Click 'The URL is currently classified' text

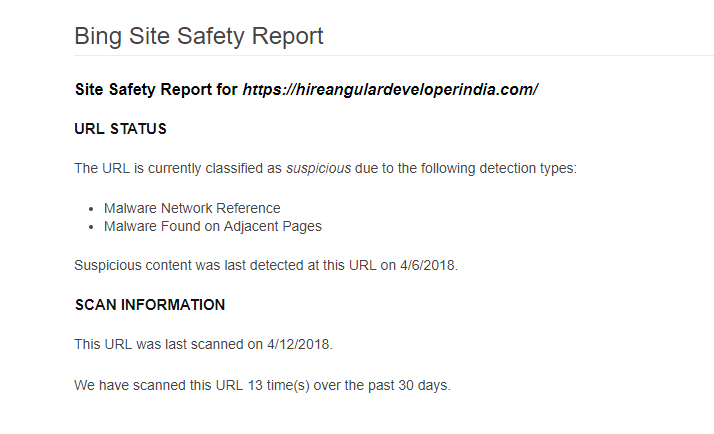coord(178,168)
